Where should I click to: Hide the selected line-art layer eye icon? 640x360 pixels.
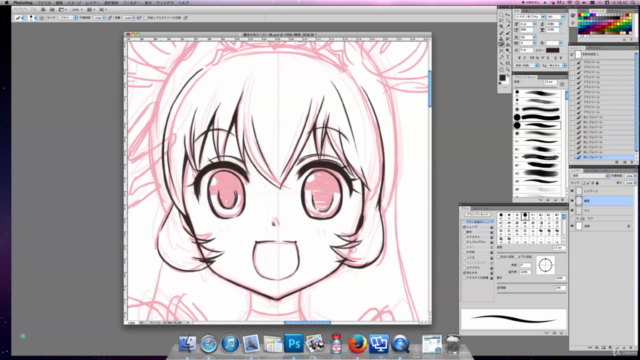coord(572,200)
